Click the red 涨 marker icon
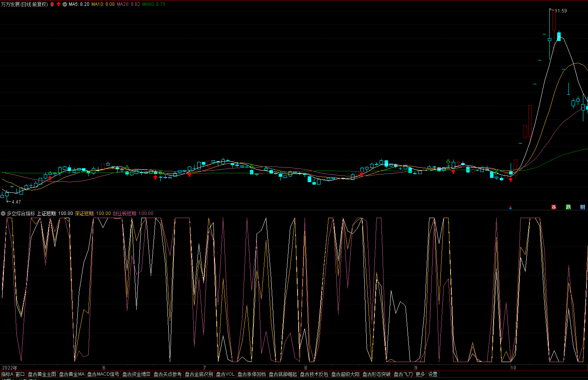This screenshot has width=588, height=380. pos(554,207)
